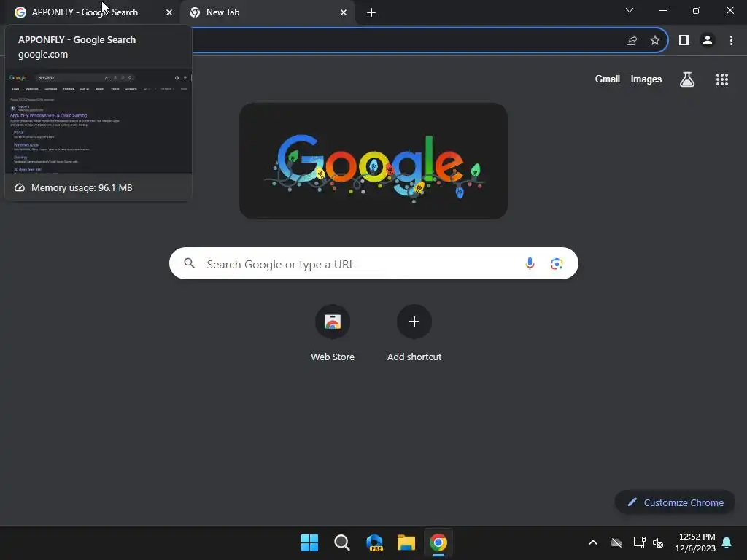
Task: Click google.com in tab hover card
Action: [x=43, y=54]
